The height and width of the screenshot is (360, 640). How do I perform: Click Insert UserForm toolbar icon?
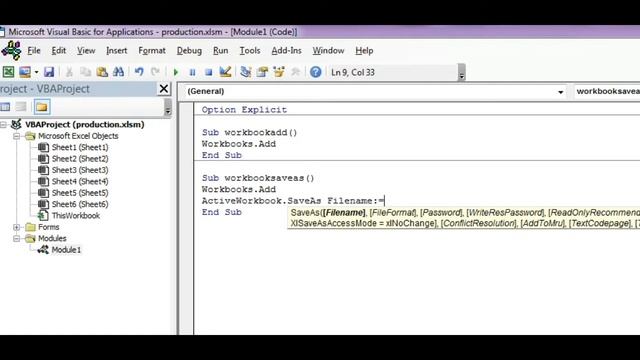tap(24, 72)
